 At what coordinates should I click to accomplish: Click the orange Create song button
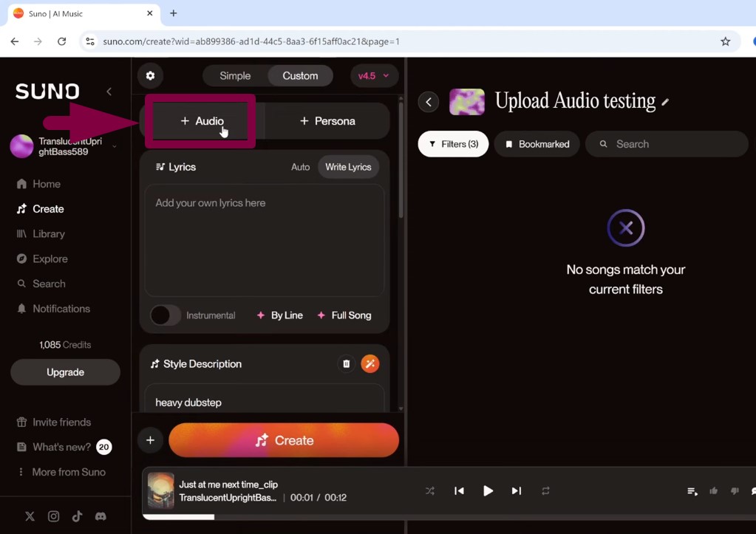[284, 440]
